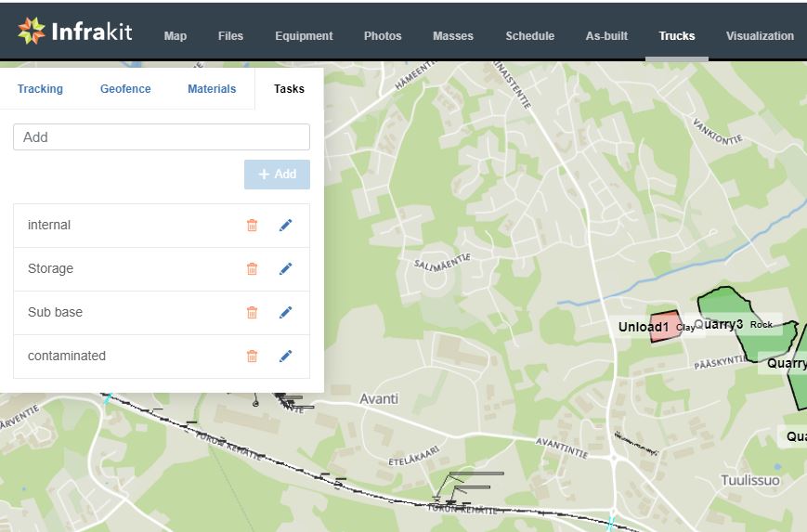807x532 pixels.
Task: Open the Equipment page
Action: [304, 36]
